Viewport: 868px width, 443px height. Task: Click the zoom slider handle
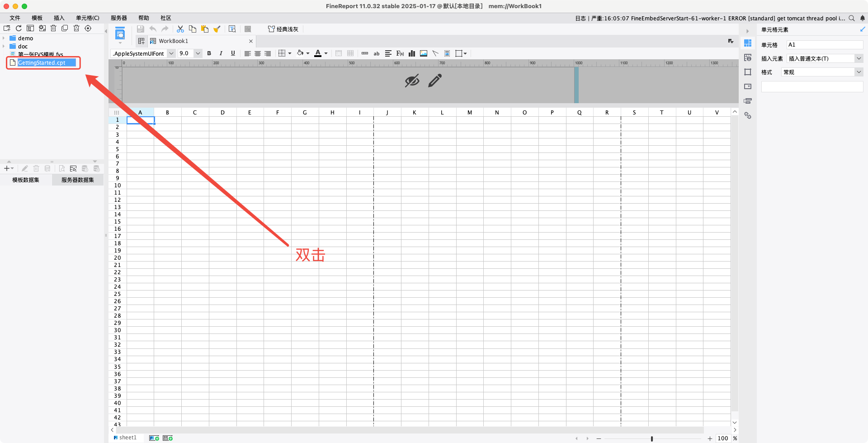point(651,438)
